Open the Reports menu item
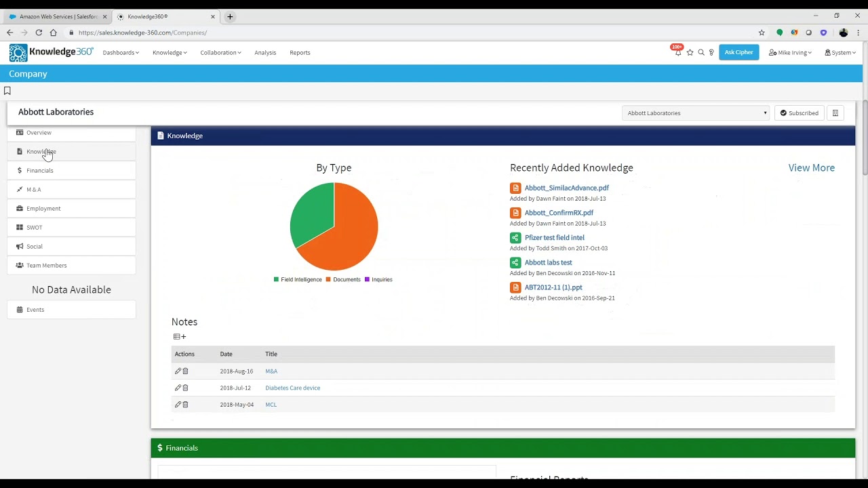The height and width of the screenshot is (488, 868). click(300, 52)
